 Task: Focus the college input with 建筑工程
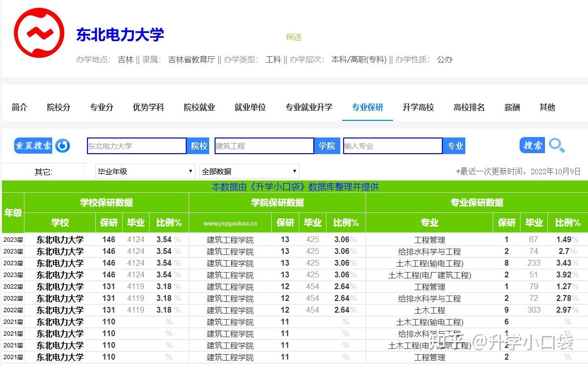[264, 146]
